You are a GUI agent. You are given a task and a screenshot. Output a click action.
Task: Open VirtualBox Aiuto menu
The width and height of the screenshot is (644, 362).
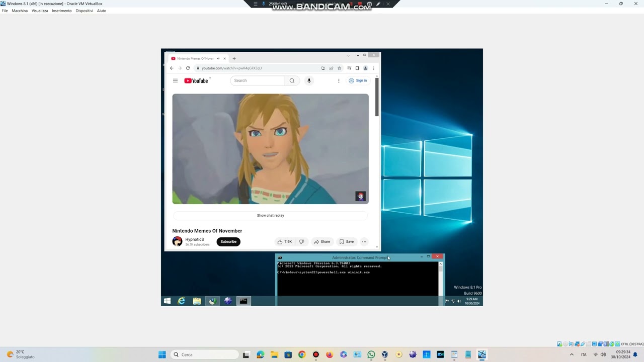point(102,11)
